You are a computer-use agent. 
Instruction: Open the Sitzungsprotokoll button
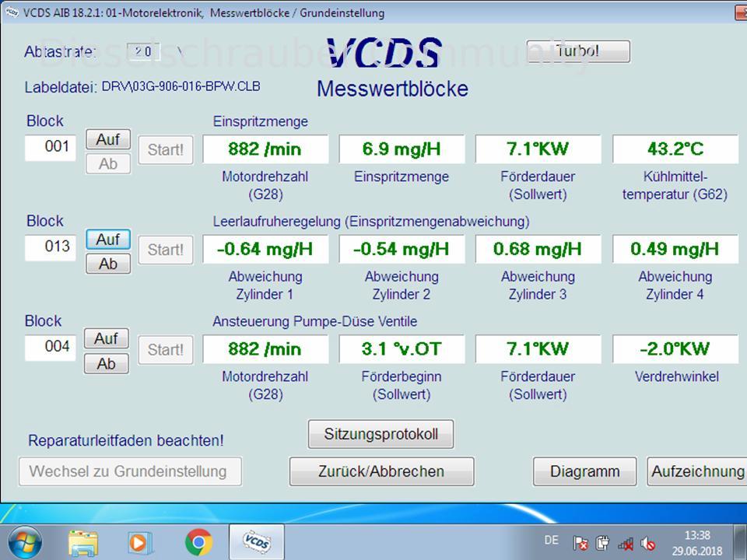point(381,434)
